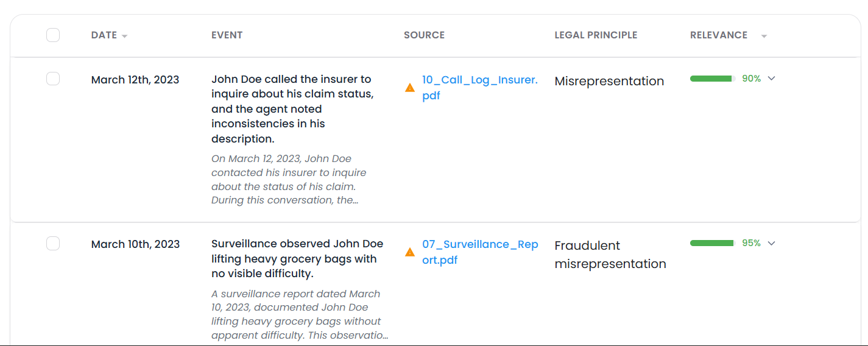
Task: Click the Fraudulent misrepresentation legal principle
Action: [x=610, y=255]
